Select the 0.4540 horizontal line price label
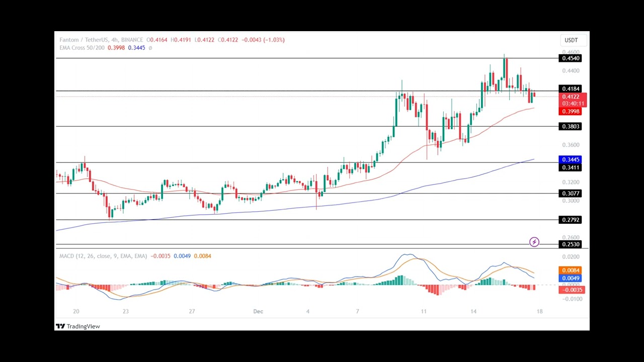644x362 pixels. point(571,58)
